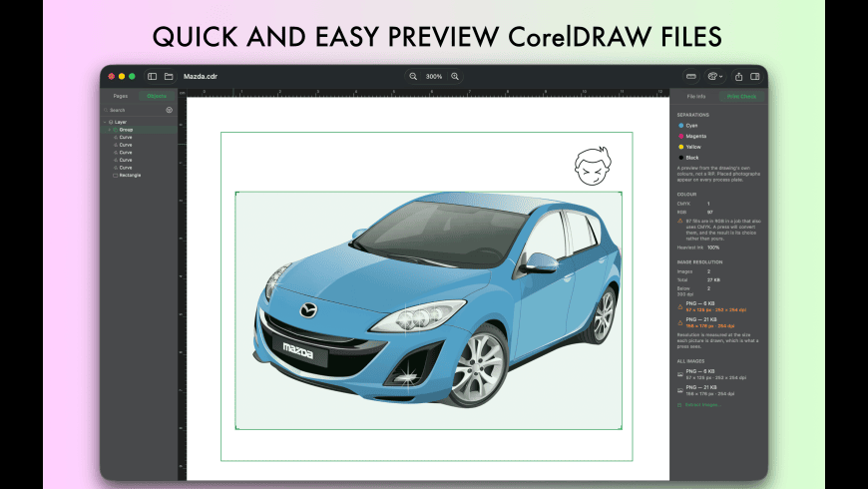Click the cm unit box at ruler corner
The image size is (868, 489).
tap(183, 93)
